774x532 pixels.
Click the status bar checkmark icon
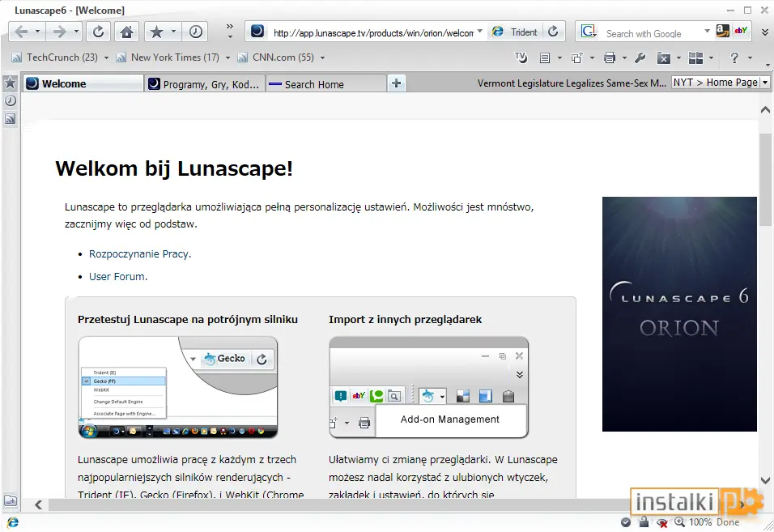point(625,522)
